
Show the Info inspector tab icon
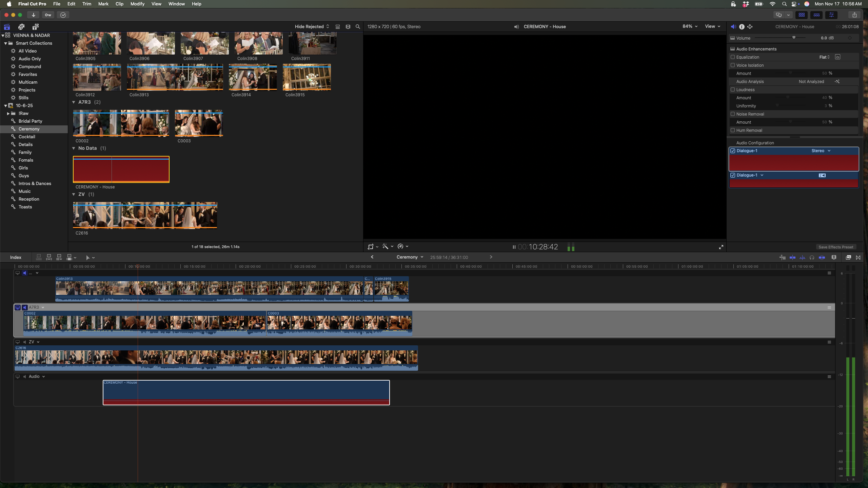point(742,27)
